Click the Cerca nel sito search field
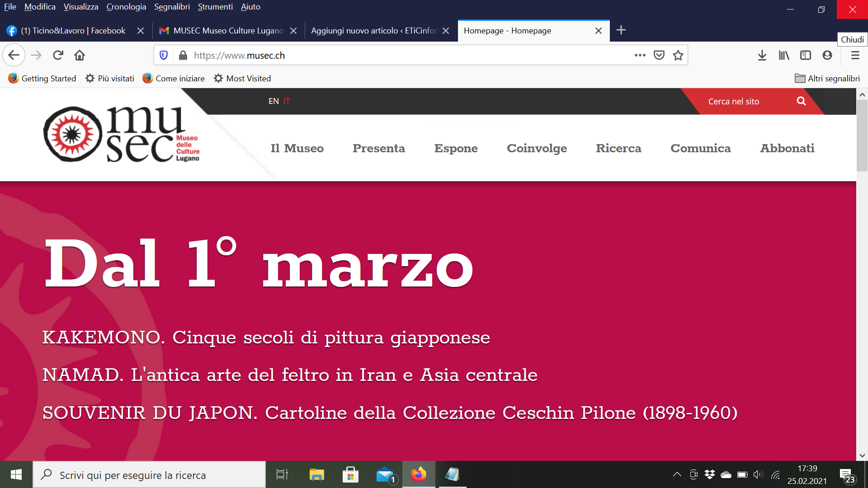 [734, 101]
